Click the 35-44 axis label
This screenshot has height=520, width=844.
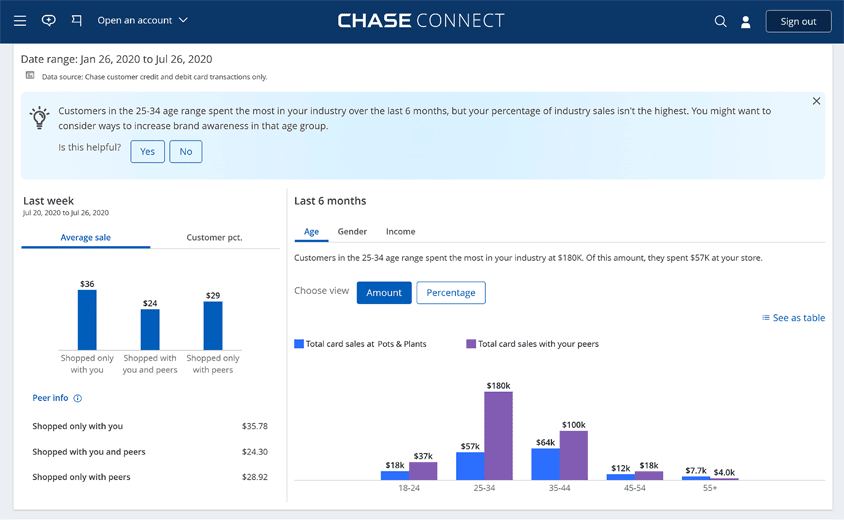click(559, 488)
